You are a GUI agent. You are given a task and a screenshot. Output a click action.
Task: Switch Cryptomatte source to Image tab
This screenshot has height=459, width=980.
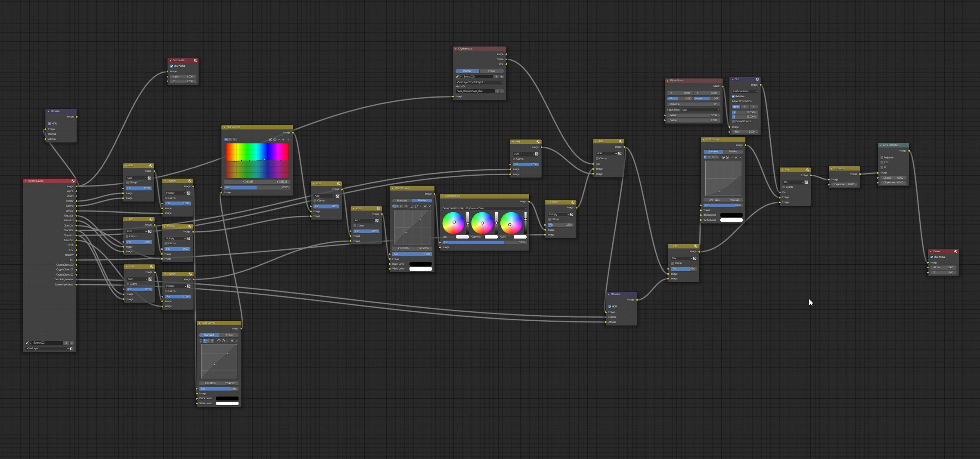(491, 71)
